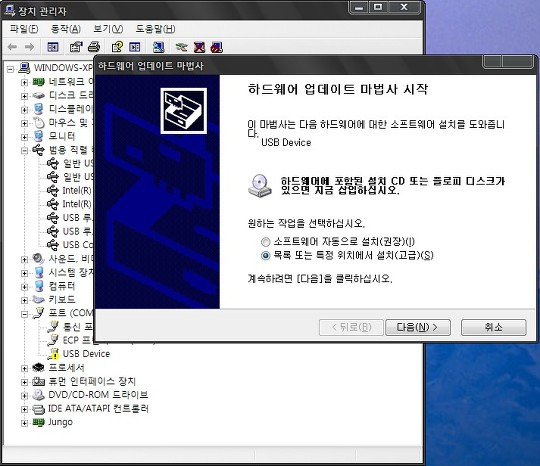Expand the 네트워크 adapters node
This screenshot has width=540, height=466.
point(24,83)
